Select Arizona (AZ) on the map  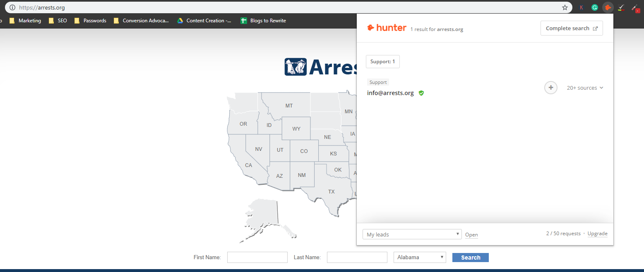coord(280,176)
